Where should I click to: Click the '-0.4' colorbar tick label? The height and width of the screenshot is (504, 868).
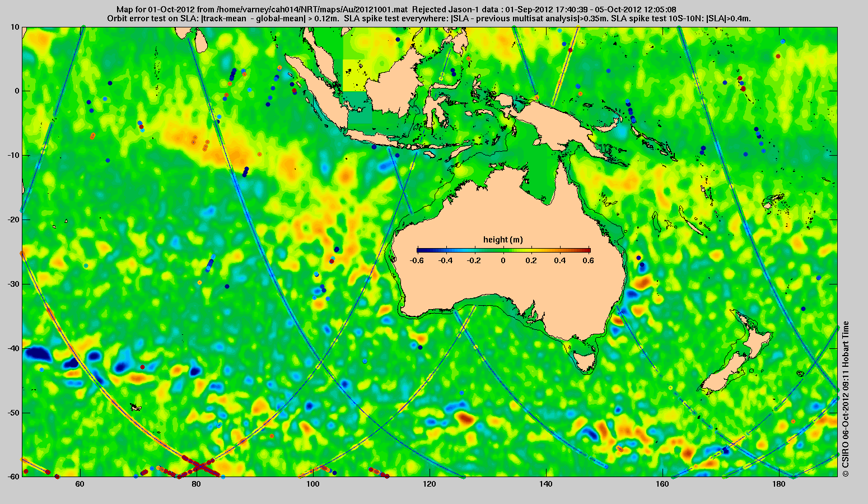(445, 260)
